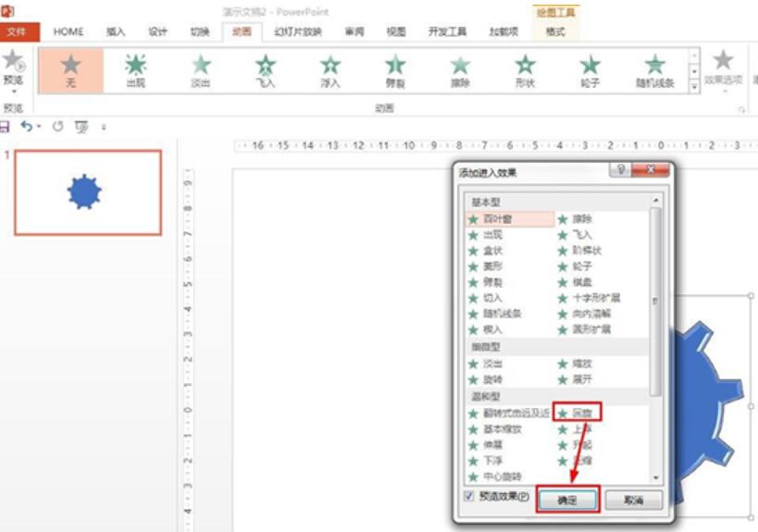Switch to the 切换 tab

pos(200,31)
